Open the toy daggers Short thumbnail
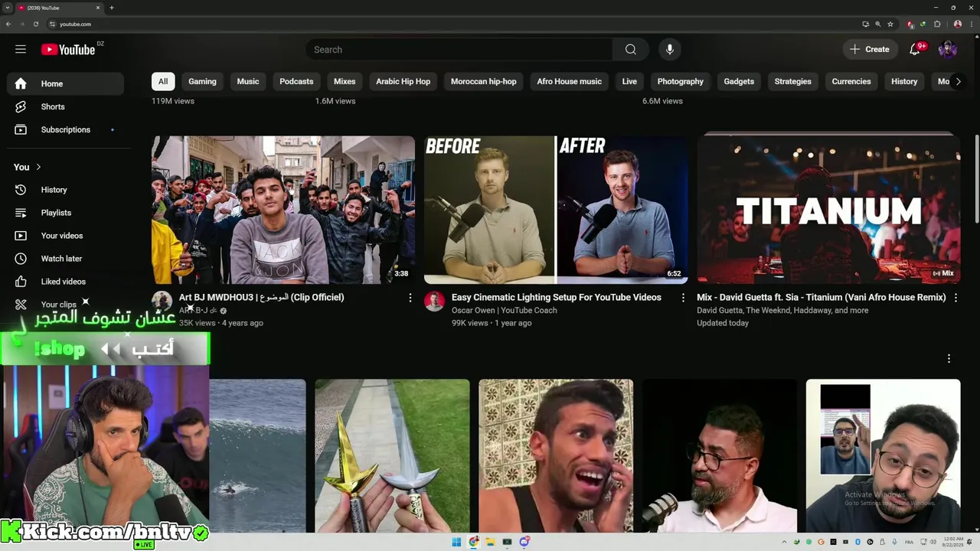Image resolution: width=980 pixels, height=551 pixels. point(392,455)
